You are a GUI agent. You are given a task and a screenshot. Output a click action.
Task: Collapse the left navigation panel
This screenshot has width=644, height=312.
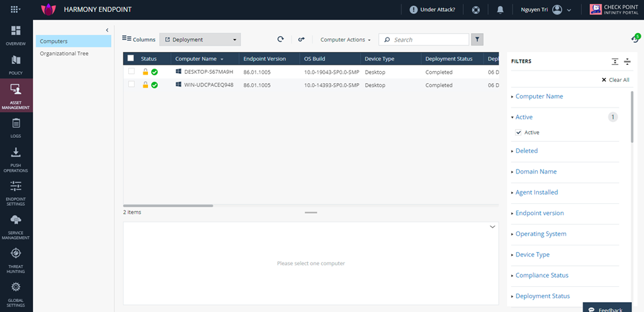pyautogui.click(x=107, y=30)
